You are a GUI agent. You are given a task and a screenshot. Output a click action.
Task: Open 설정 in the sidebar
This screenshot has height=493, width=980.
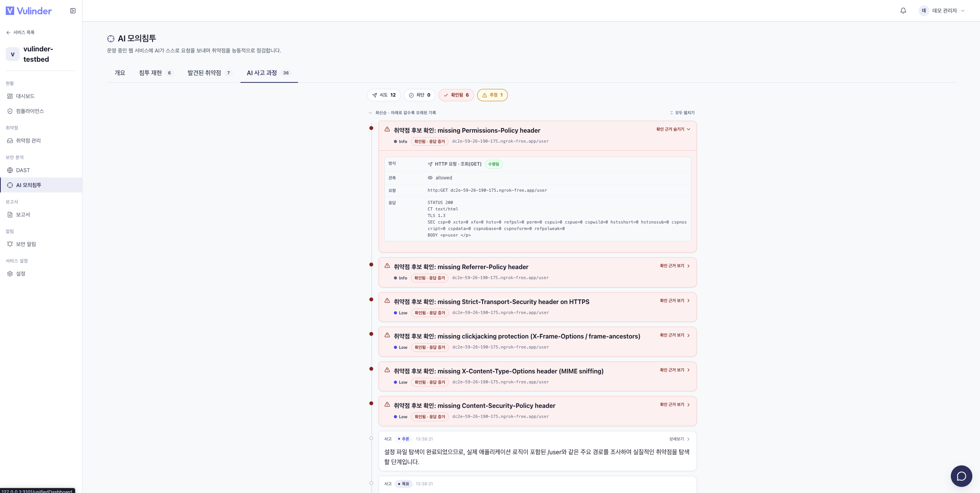point(41,274)
